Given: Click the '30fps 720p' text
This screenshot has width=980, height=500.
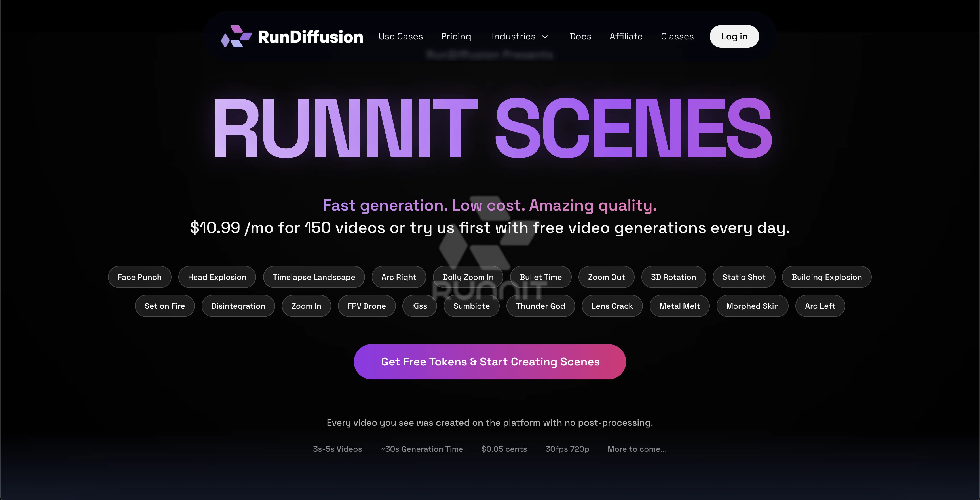Looking at the screenshot, I should [567, 449].
